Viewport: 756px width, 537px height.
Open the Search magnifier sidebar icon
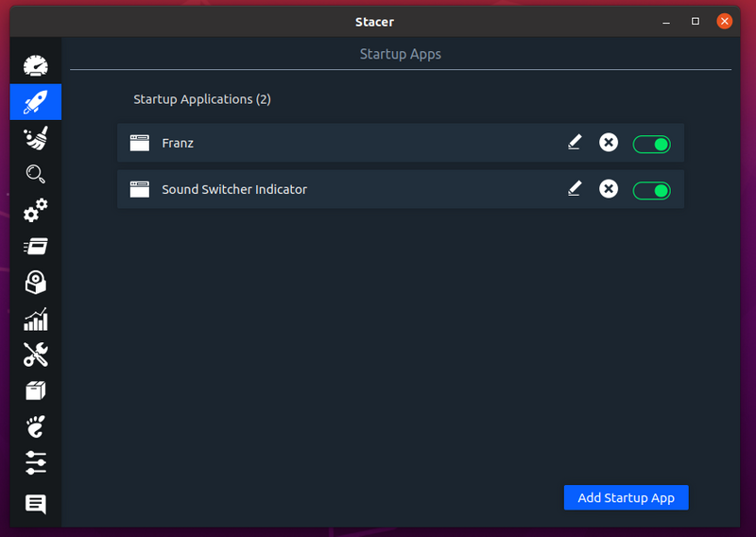(x=36, y=174)
